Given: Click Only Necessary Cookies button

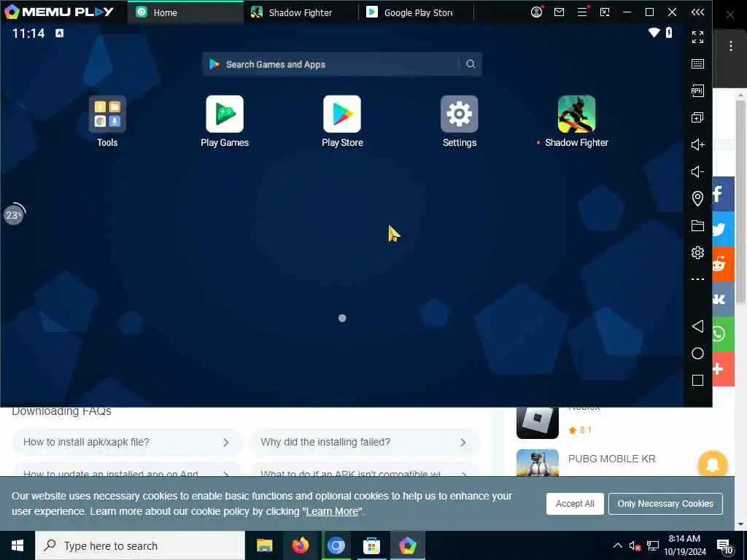Looking at the screenshot, I should click(665, 503).
